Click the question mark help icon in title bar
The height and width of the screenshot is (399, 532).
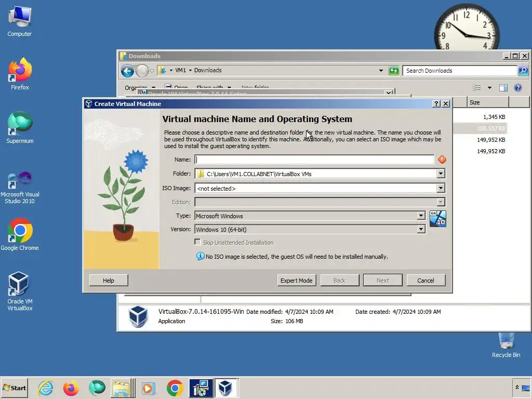[436, 104]
